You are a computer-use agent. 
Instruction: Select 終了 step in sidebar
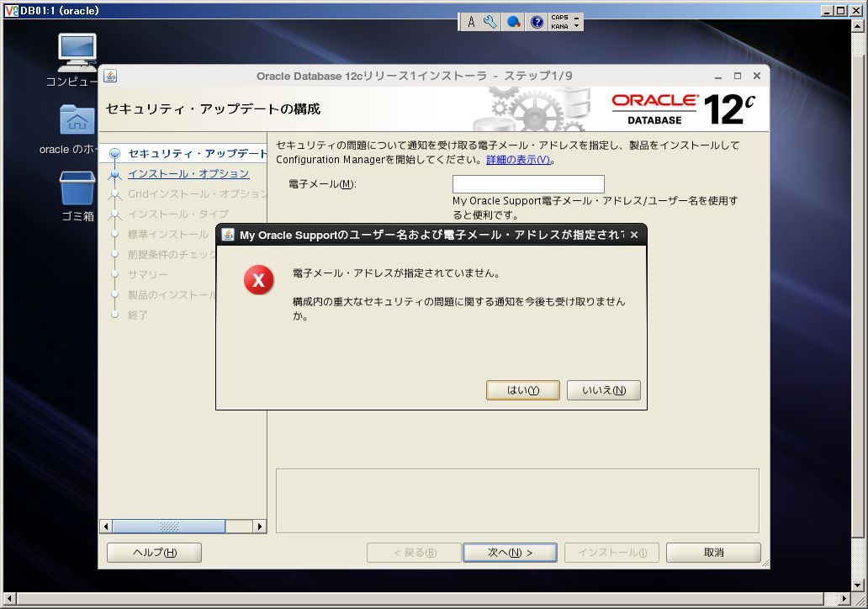pyautogui.click(x=137, y=315)
